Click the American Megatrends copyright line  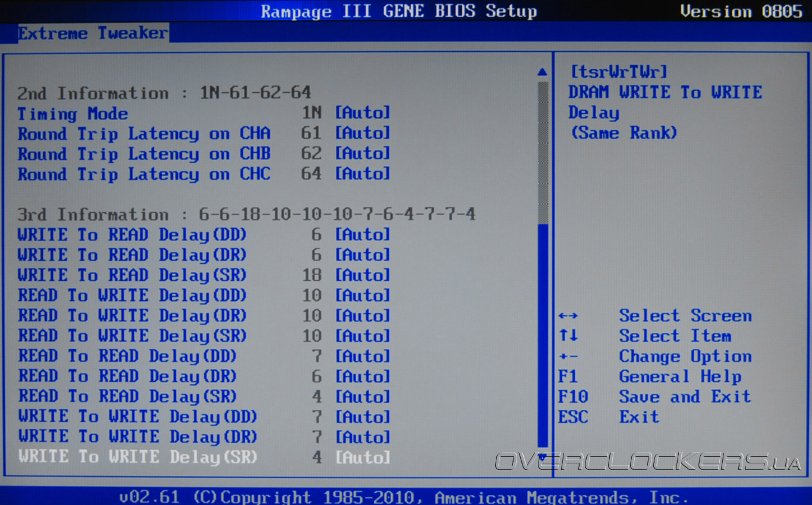(x=404, y=497)
